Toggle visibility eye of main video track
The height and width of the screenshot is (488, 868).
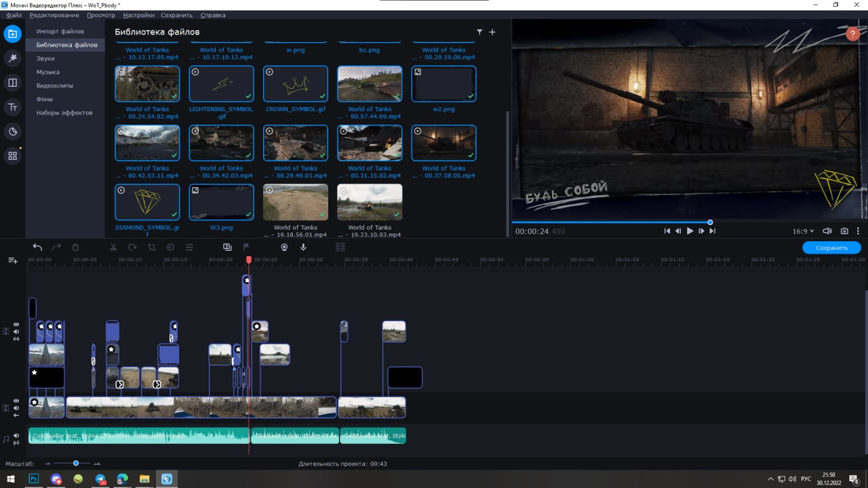pos(16,401)
